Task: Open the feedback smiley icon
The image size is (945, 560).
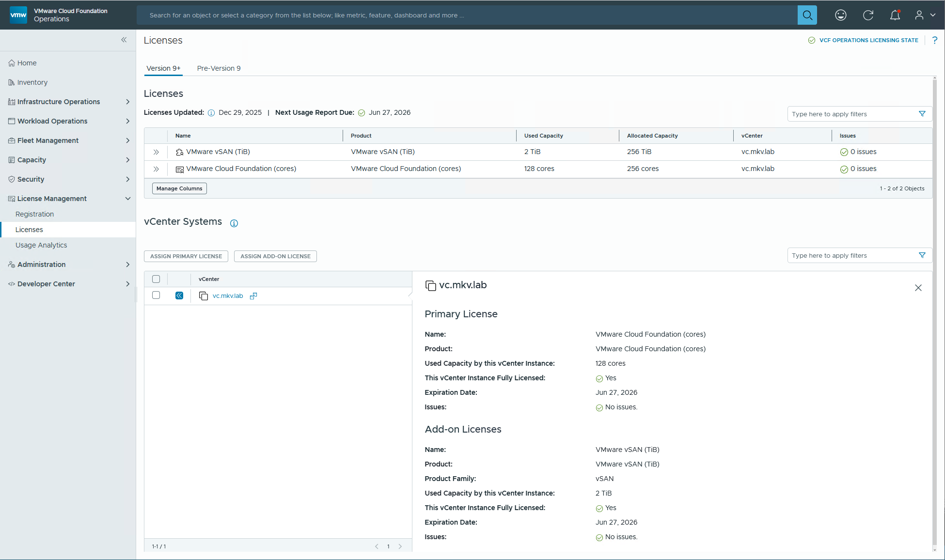Action: click(841, 15)
